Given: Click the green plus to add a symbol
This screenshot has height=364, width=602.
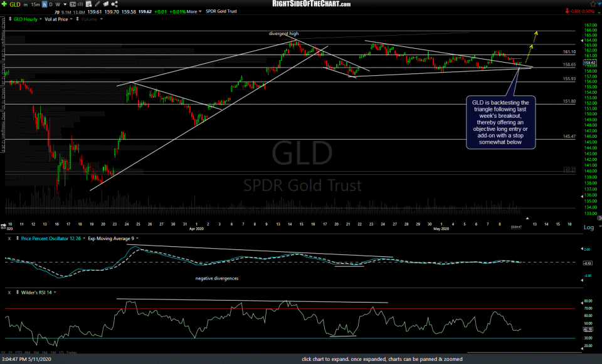Looking at the screenshot, I should 4,5.
